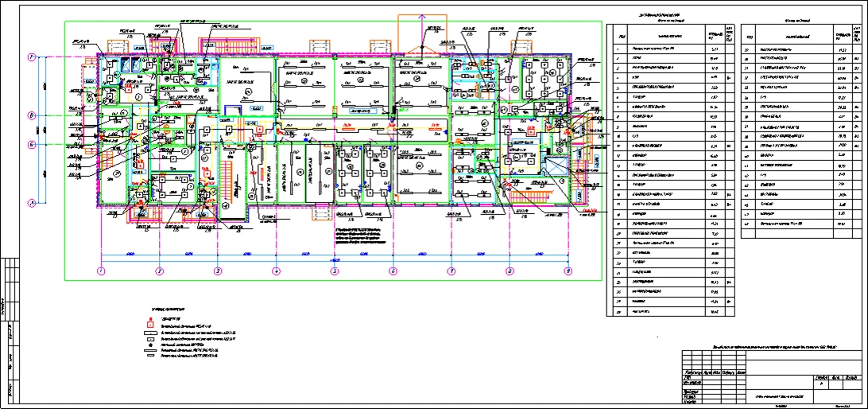Click grid axis bubble 9 below the plan
Image resolution: width=868 pixels, height=409 pixels.
568,271
